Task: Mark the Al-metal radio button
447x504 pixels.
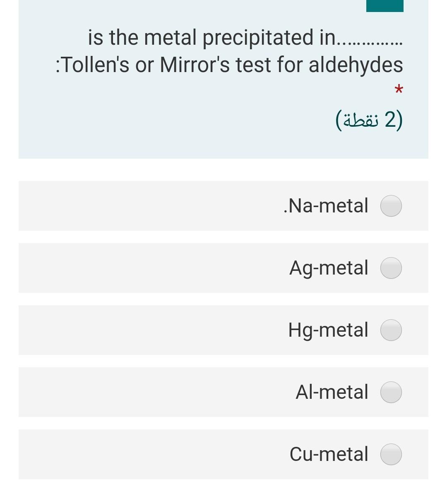Action: (391, 392)
